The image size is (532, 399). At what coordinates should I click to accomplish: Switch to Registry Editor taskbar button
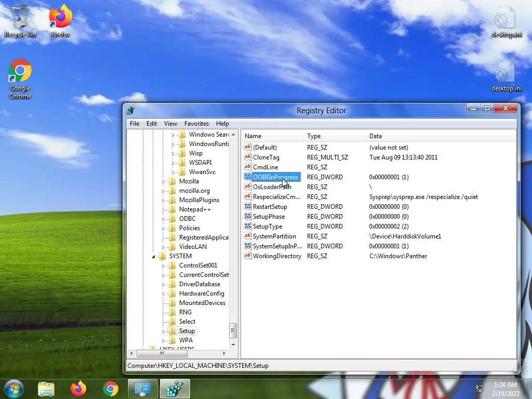[175, 389]
